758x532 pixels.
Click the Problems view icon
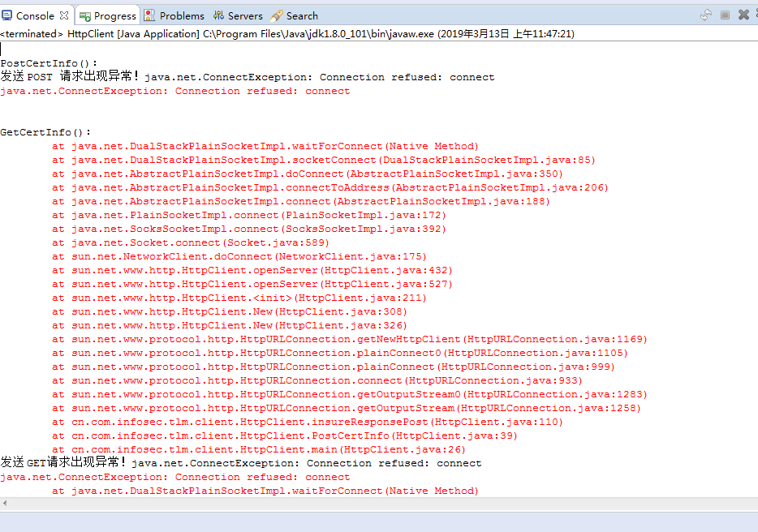(x=149, y=14)
